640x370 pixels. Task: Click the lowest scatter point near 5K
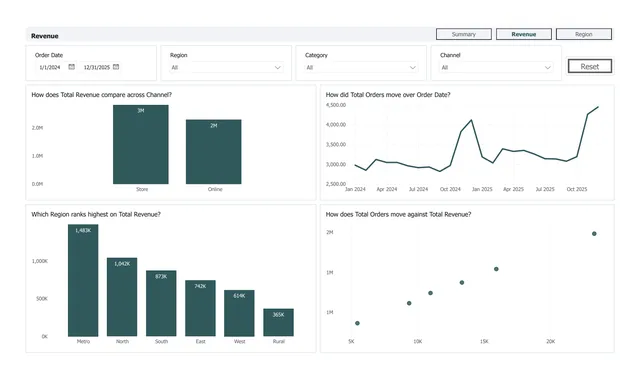coord(358,323)
